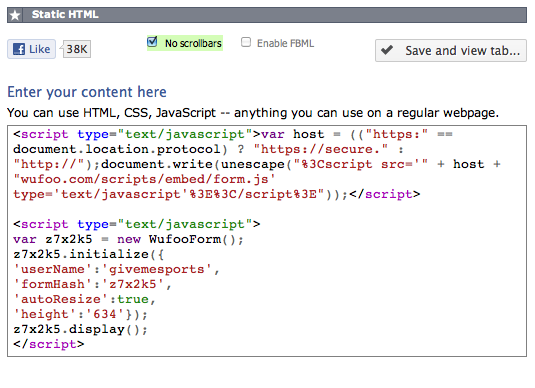The width and height of the screenshot is (535, 388).
Task: Uncheck the No scrollbars checkbox
Action: (x=152, y=42)
